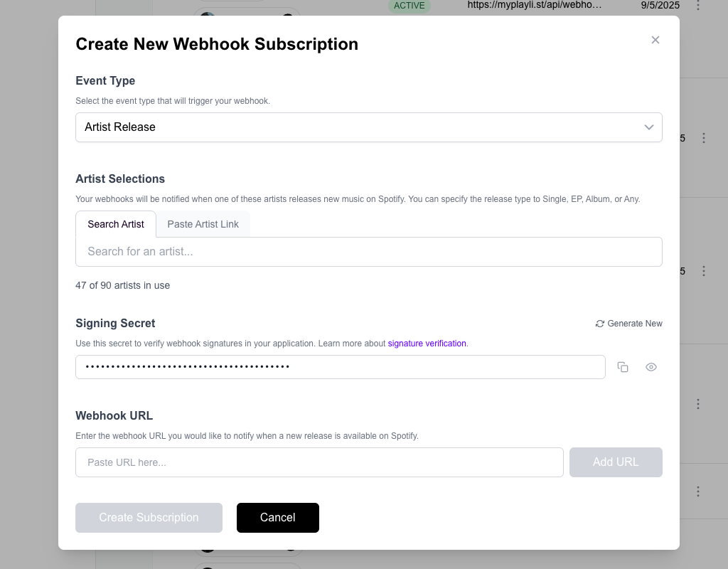Copy the signing secret to clipboard
The height and width of the screenshot is (569, 728).
[623, 367]
